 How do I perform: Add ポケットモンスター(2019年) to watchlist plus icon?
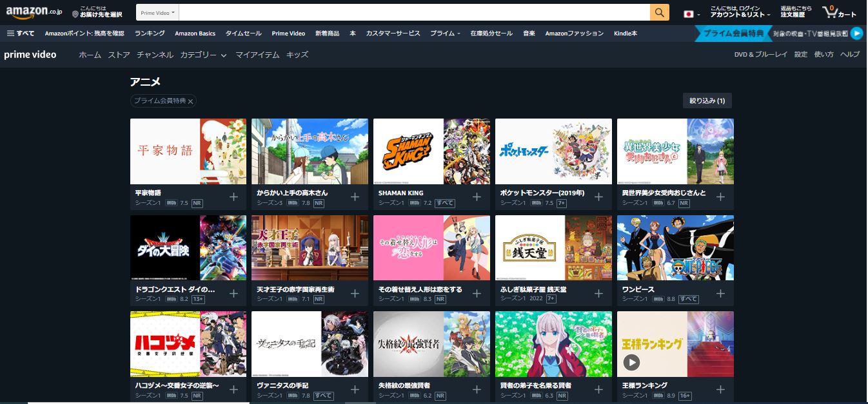(x=598, y=197)
